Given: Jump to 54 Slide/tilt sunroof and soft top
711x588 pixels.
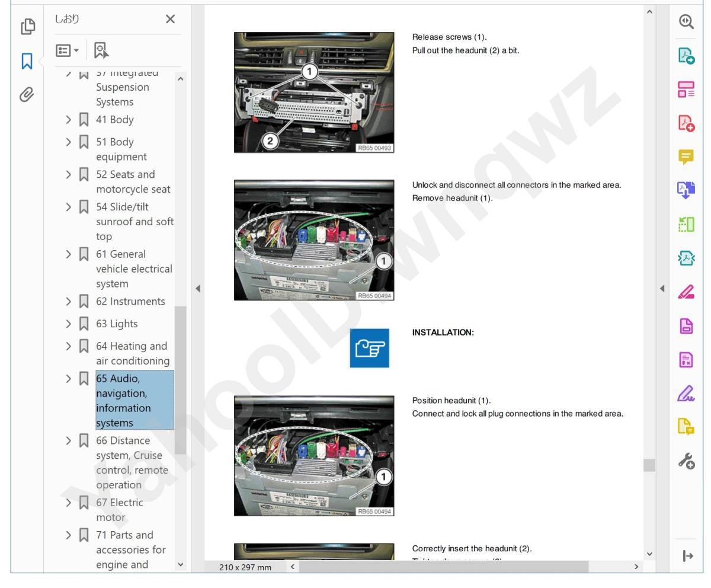Looking at the screenshot, I should pos(134,222).
